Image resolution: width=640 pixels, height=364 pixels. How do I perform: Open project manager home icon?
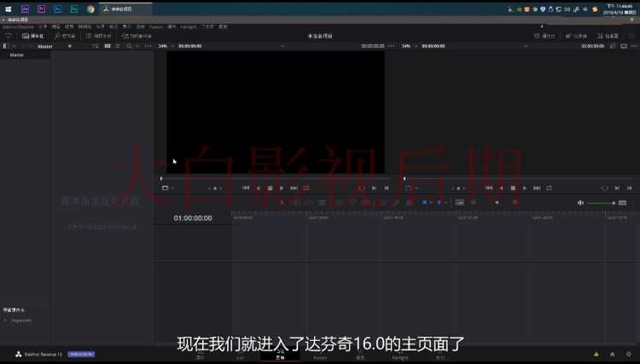pyautogui.click(x=612, y=355)
